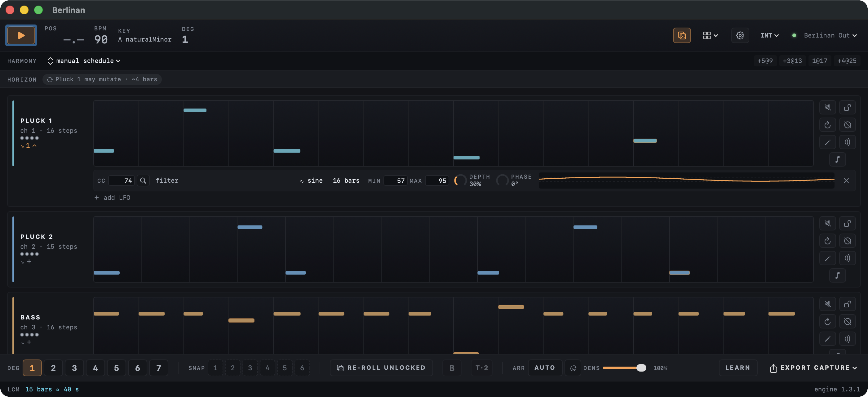Screen dimensions: 868x397
Task: Click the sound waves icon on Bass
Action: pyautogui.click(x=847, y=339)
